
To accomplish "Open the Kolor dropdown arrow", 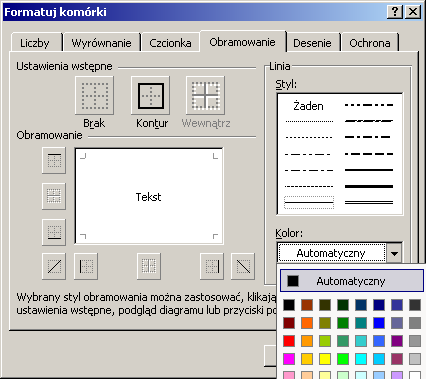I will coord(394,253).
